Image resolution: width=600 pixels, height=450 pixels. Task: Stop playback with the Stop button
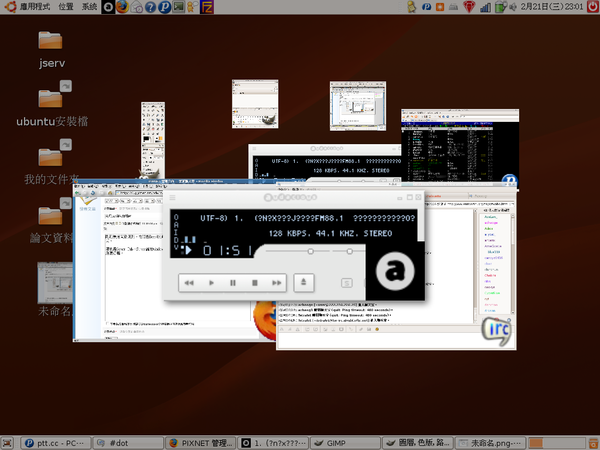coord(255,283)
